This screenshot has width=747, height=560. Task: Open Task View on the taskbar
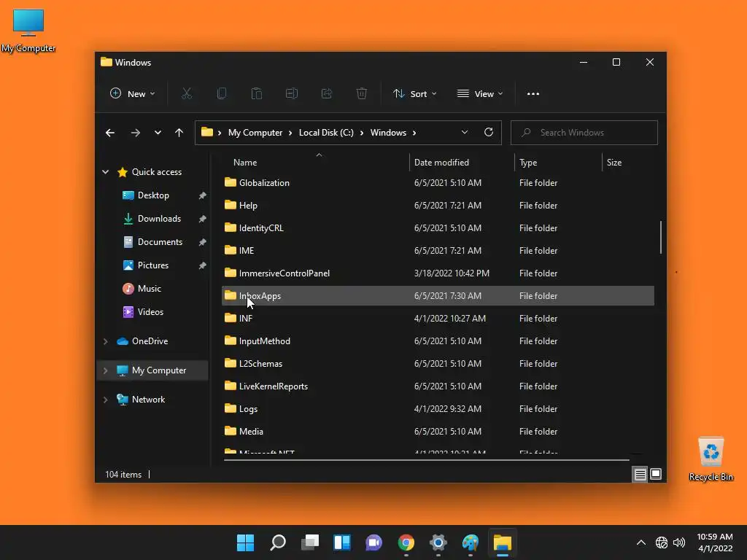coord(310,542)
